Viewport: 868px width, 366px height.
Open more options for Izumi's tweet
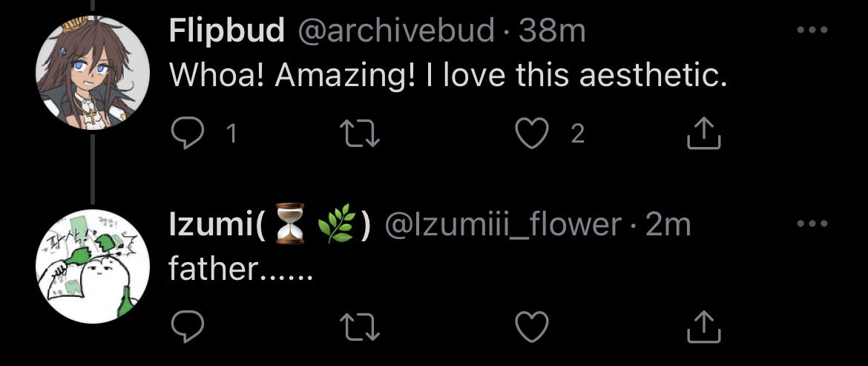point(811,223)
